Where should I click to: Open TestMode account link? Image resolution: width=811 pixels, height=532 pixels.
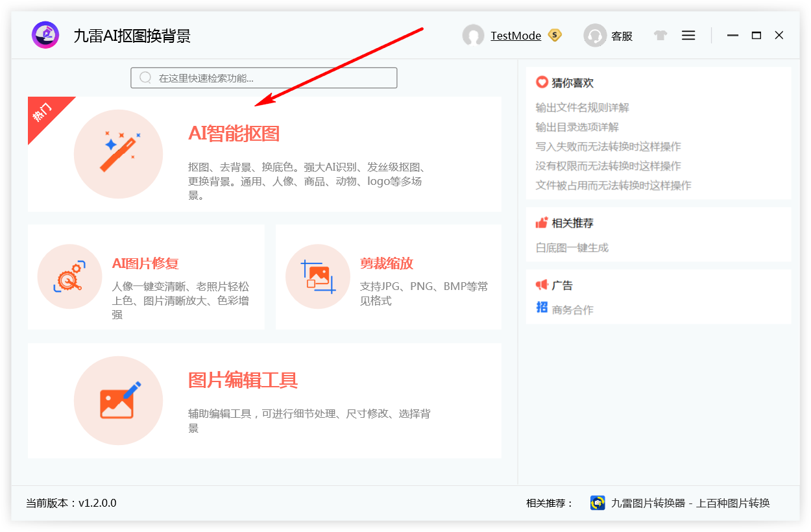[516, 36]
